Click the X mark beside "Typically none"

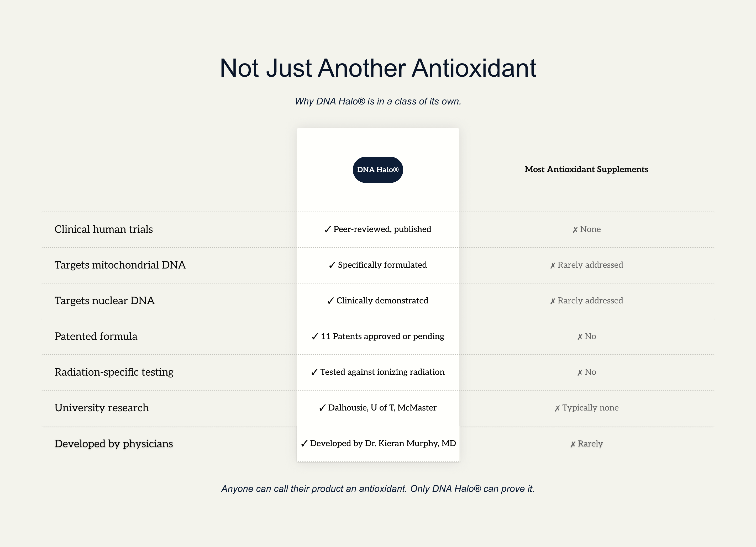(x=557, y=408)
